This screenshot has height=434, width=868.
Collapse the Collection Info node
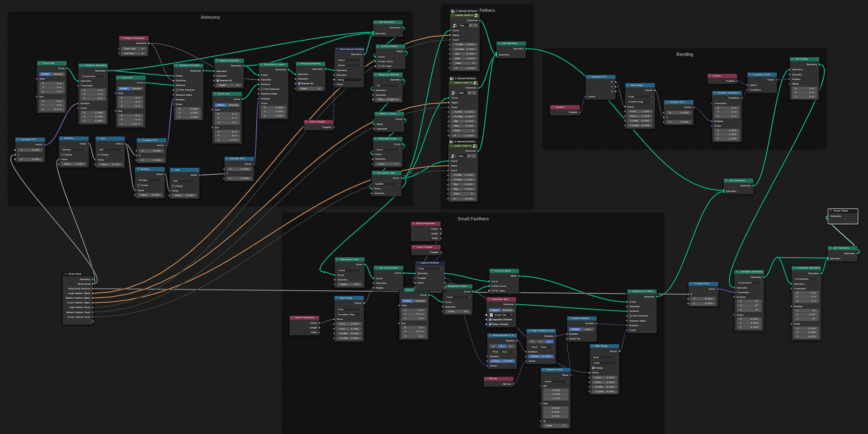pos(490,299)
